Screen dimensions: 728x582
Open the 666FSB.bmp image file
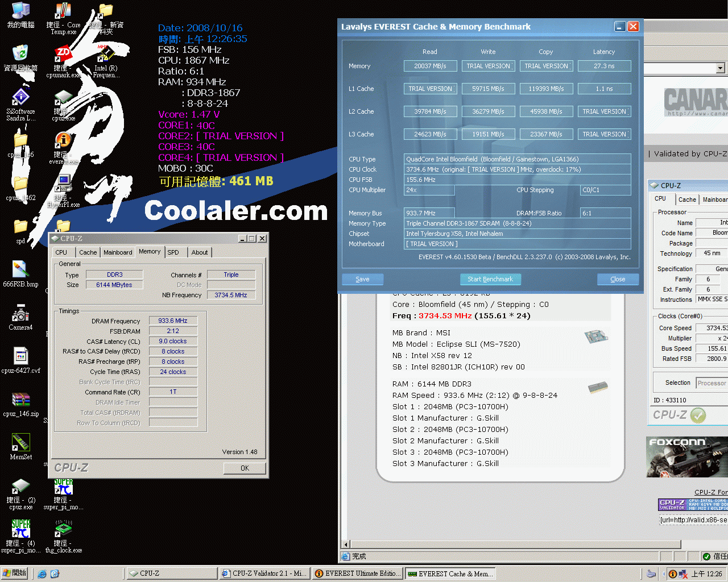click(x=20, y=274)
